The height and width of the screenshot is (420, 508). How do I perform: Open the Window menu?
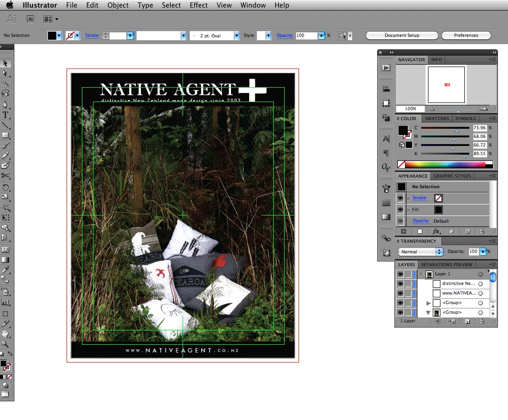[253, 5]
